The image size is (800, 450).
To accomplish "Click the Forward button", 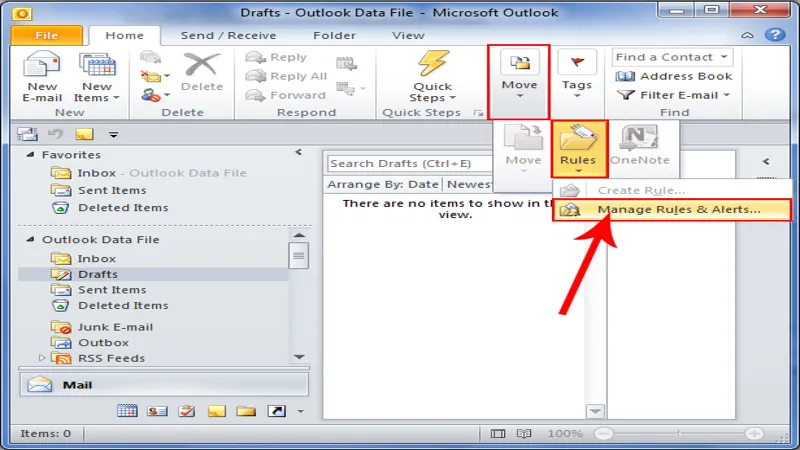I will [x=285, y=95].
